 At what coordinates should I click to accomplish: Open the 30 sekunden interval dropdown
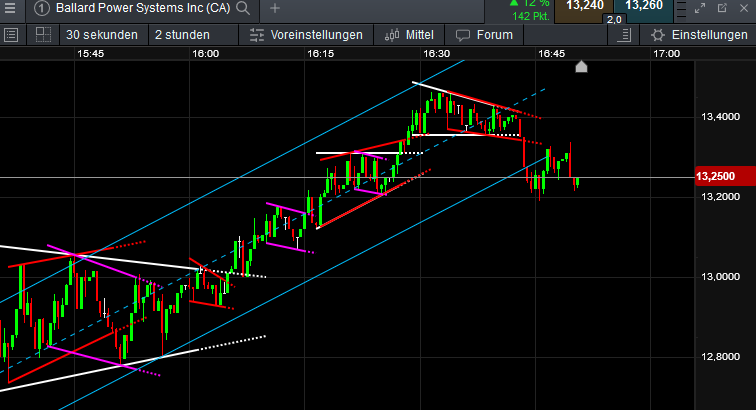pyautogui.click(x=102, y=35)
